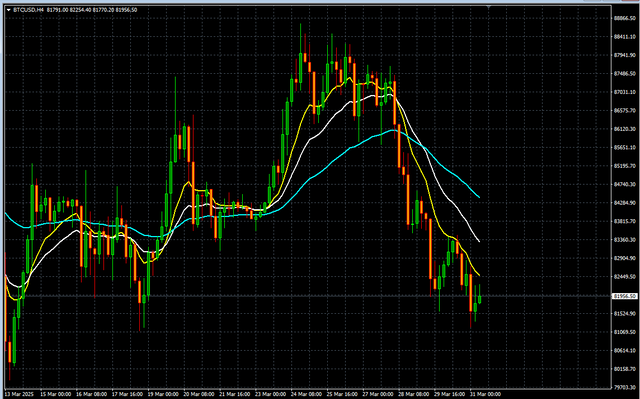The image size is (640, 399).
Task: Click the 81069.50 price axis label
Action: (625, 332)
